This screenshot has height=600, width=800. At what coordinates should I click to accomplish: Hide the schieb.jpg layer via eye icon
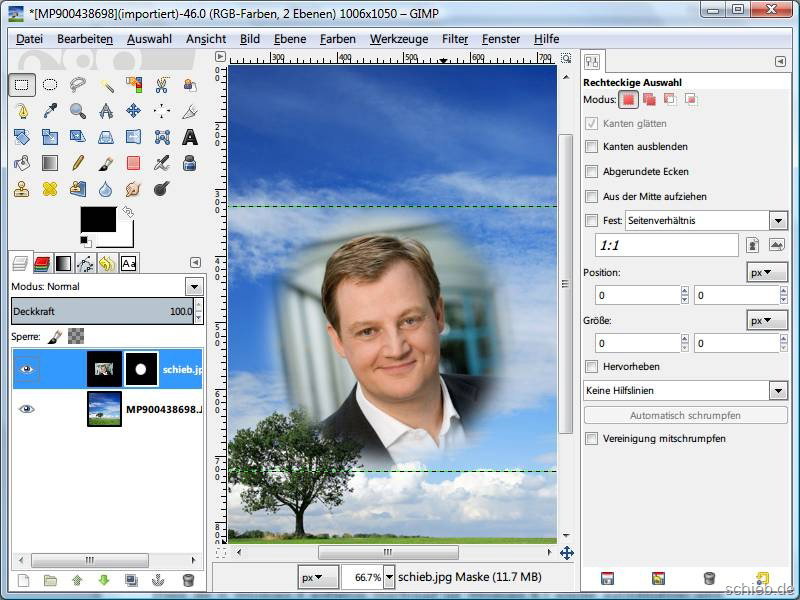pos(27,369)
